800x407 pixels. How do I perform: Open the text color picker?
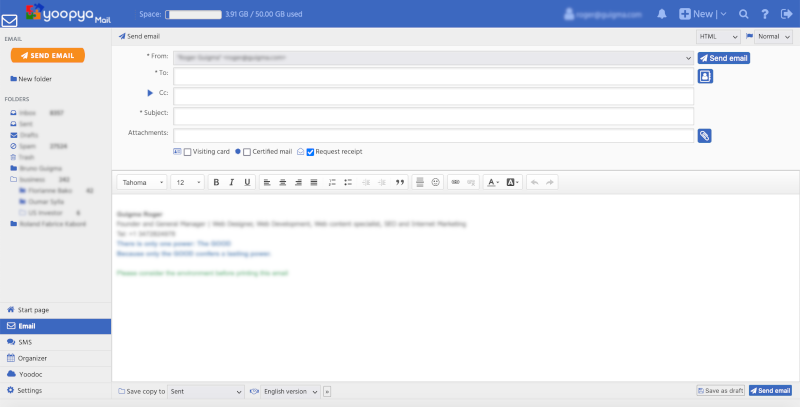click(492, 182)
